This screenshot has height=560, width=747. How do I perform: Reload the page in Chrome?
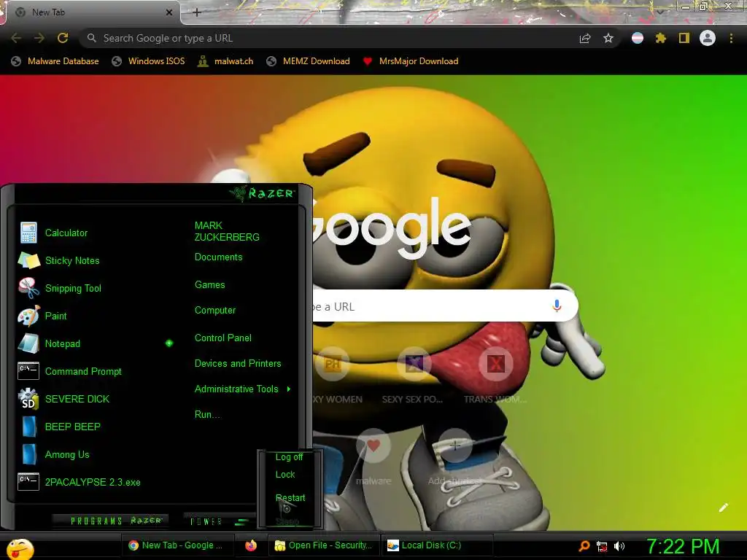coord(63,38)
